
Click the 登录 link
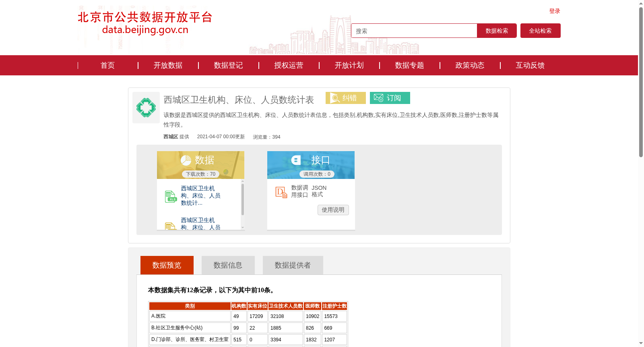(x=555, y=11)
